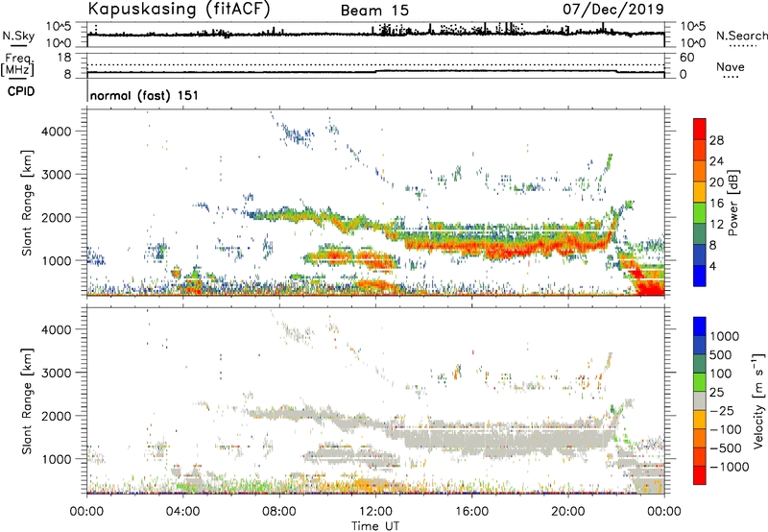Click the 'Velocity [m s-1]' colorbar label

757,400
